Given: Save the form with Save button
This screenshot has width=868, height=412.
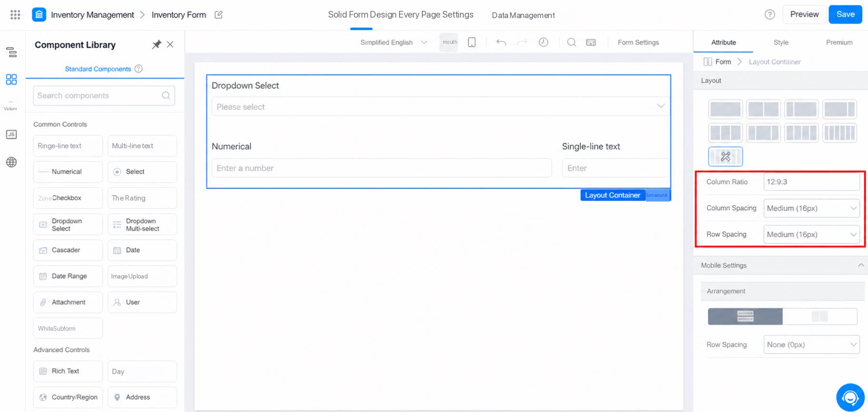Looking at the screenshot, I should 845,14.
